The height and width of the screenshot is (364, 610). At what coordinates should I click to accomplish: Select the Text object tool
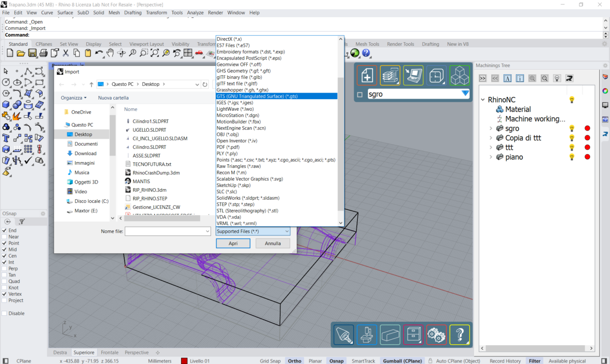[6, 138]
